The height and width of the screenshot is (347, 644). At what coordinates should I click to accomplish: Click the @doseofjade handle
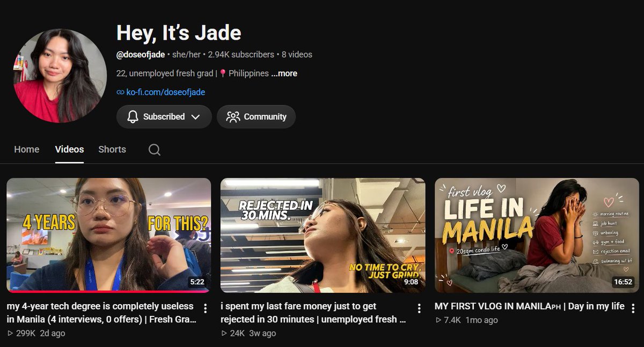[x=141, y=55]
